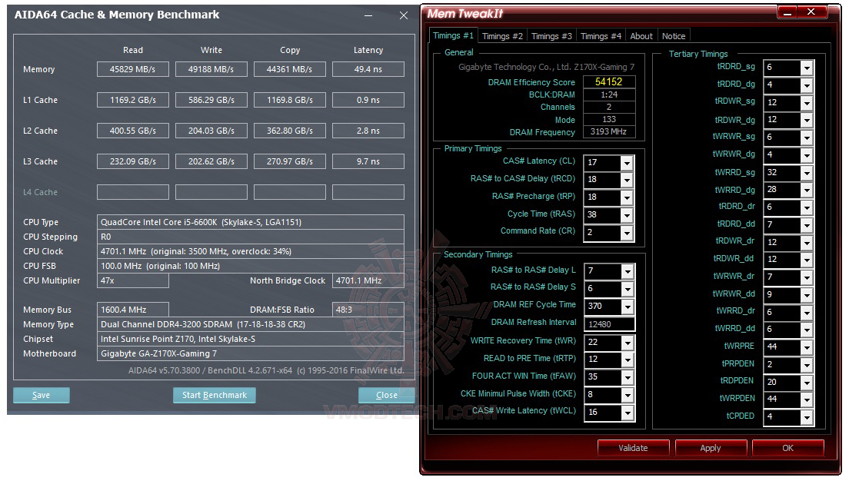This screenshot has height=504, width=849.
Task: Open the tRDWR_sg dropdown
Action: (x=807, y=103)
